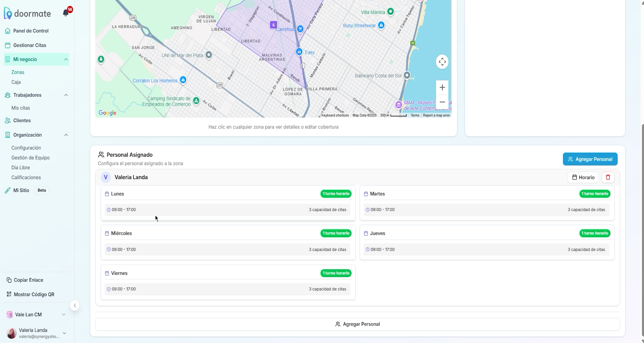Screen dimensions: 644x343
Task: Open Horario for Valeria Landa
Action: (583, 177)
